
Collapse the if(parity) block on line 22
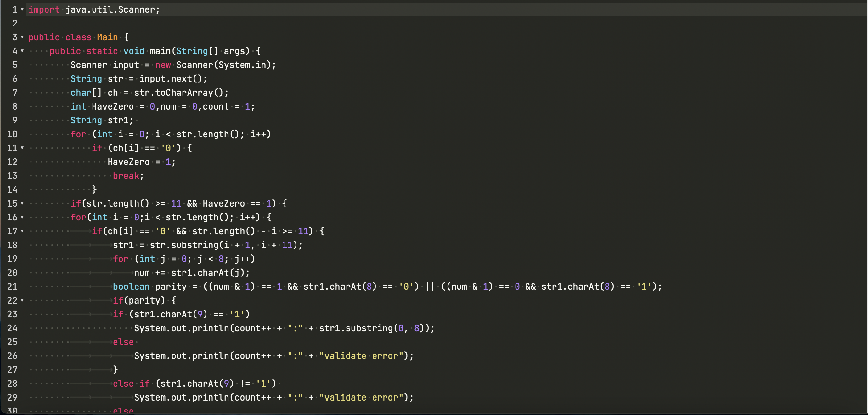tap(22, 300)
